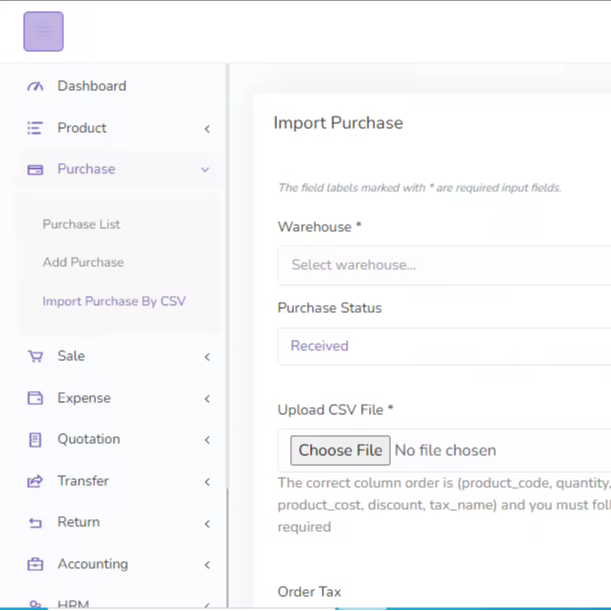Click the Transfer share icon
Image resolution: width=611 pixels, height=611 pixels.
click(36, 481)
